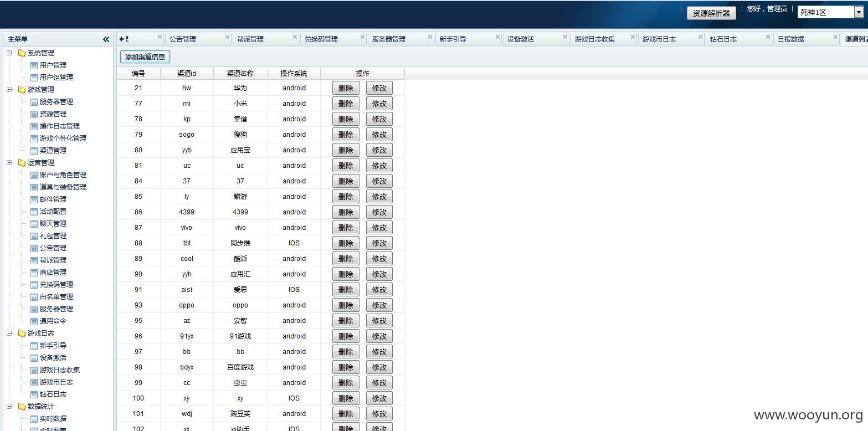Click the folder icon of 游戏日志

22,333
